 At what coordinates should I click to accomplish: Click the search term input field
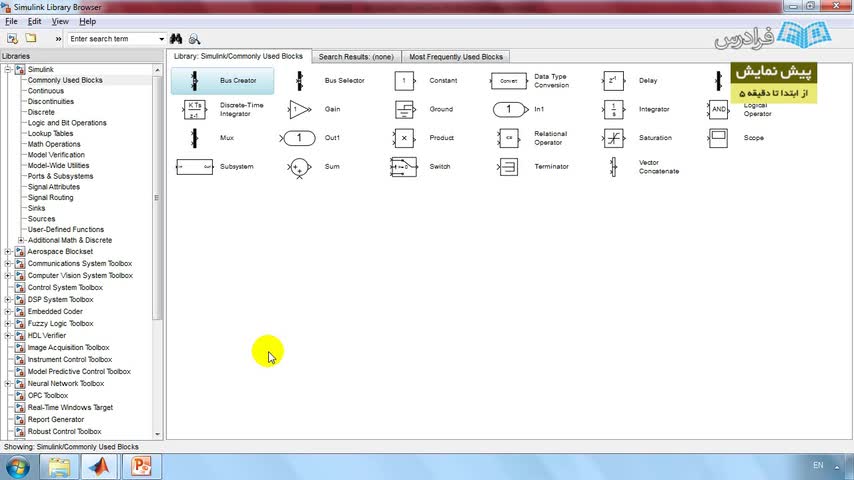point(113,39)
